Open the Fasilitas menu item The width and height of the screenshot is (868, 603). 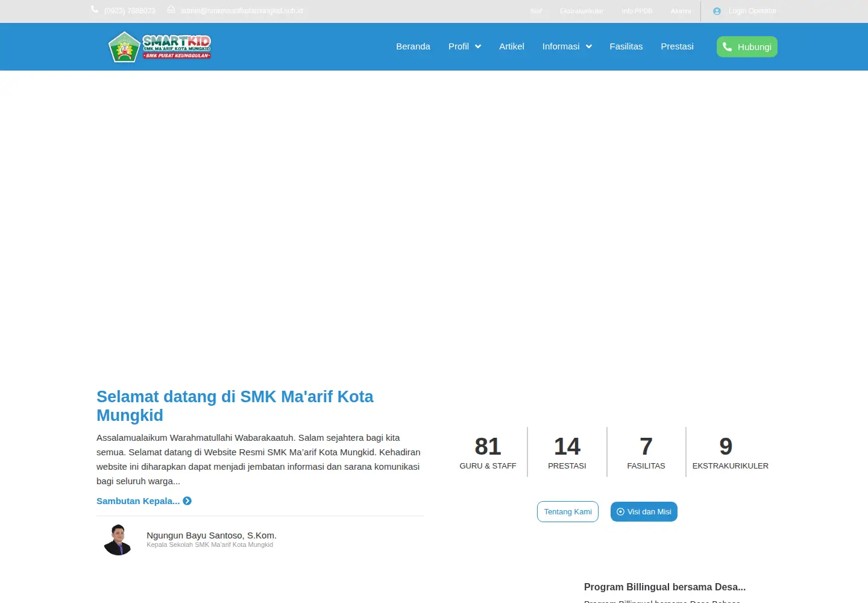626,46
